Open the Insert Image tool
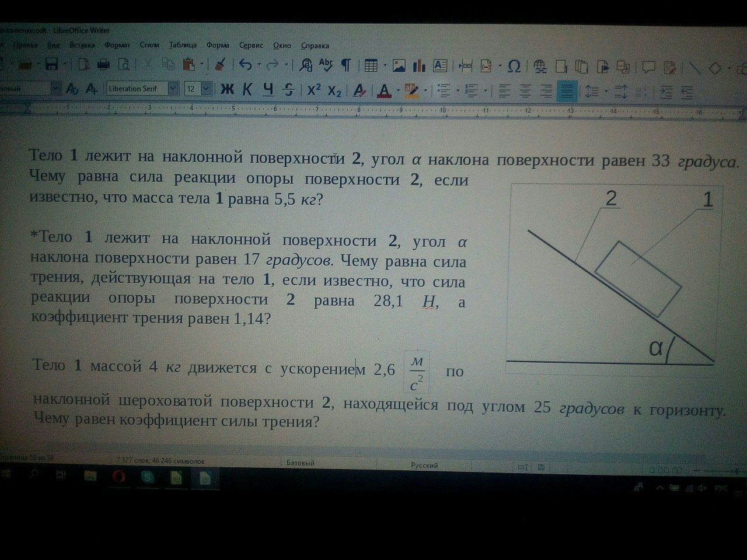Viewport: 747px width, 560px height. pyautogui.click(x=399, y=66)
